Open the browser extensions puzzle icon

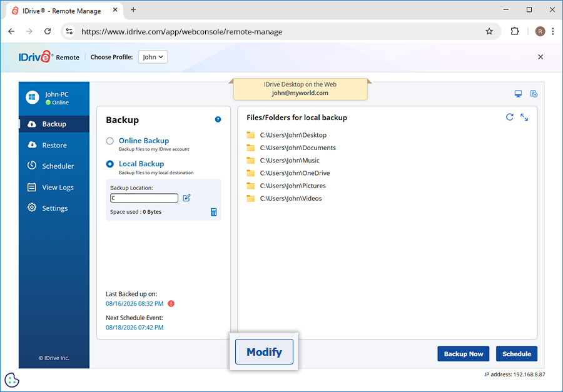[x=515, y=32]
